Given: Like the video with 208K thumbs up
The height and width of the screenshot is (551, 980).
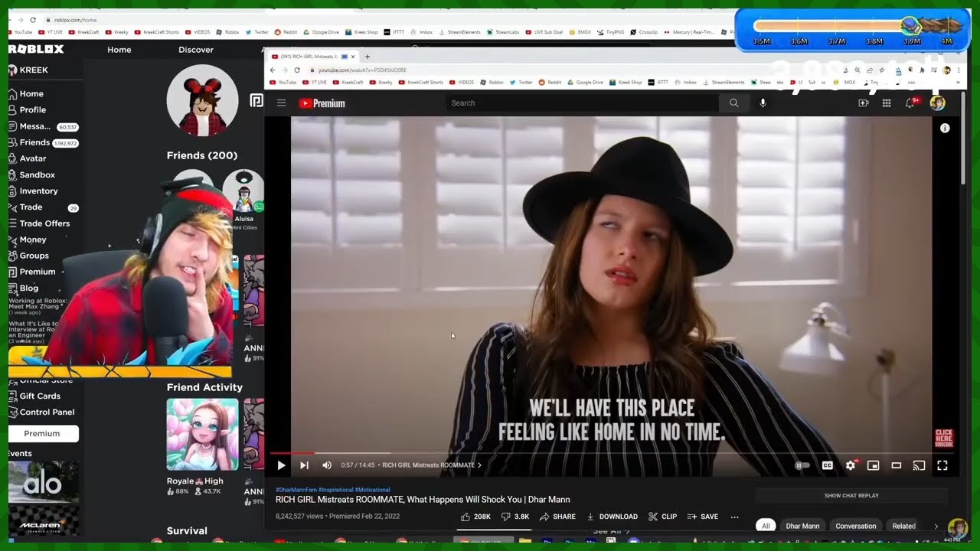Looking at the screenshot, I should (475, 517).
